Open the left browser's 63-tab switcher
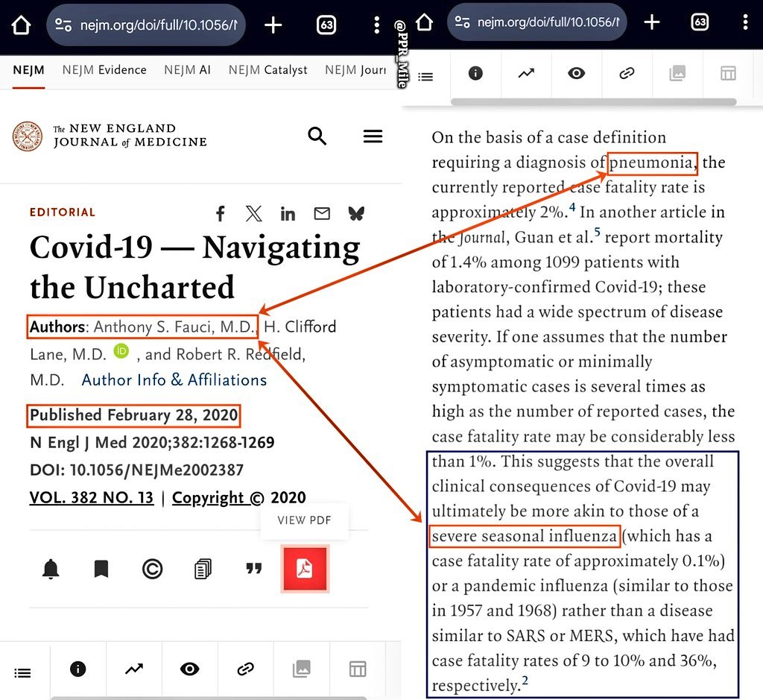The width and height of the screenshot is (763, 700). point(326,25)
